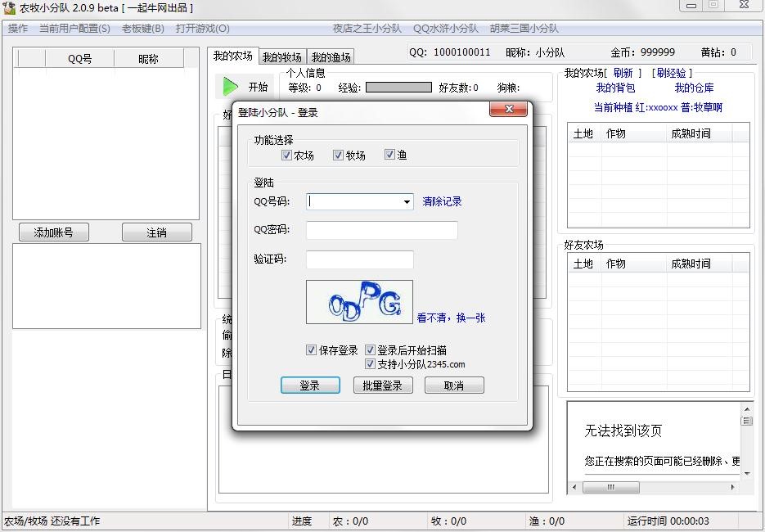Open the 操作 menu

point(16,27)
